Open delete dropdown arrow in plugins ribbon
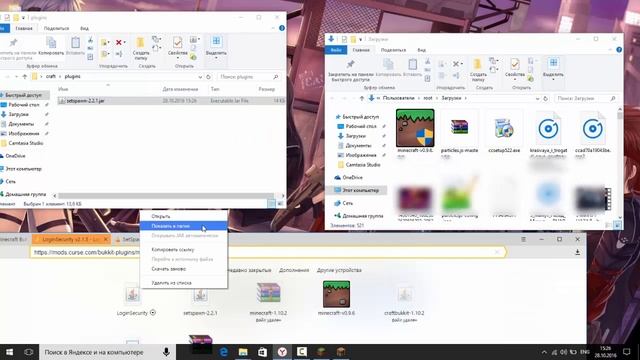 pyautogui.click(x=124, y=42)
